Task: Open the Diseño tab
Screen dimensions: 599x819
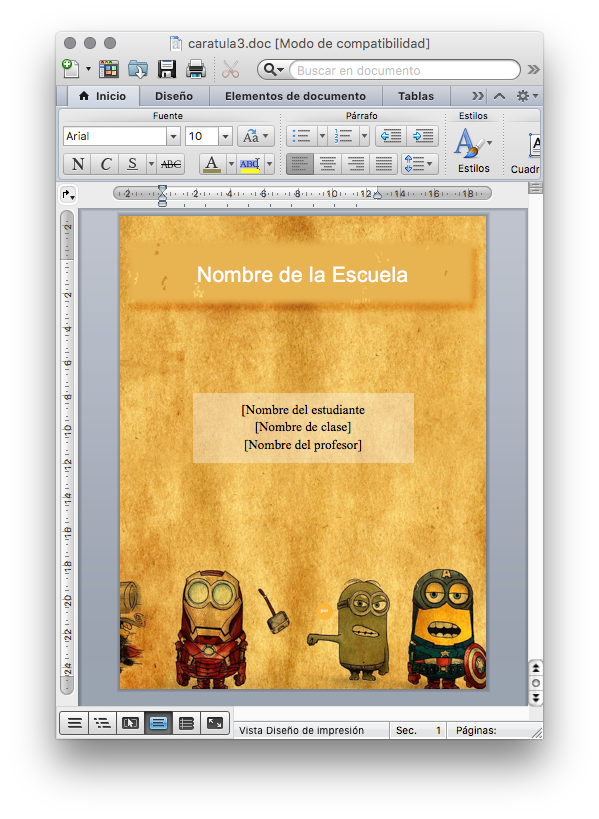Action: (174, 96)
